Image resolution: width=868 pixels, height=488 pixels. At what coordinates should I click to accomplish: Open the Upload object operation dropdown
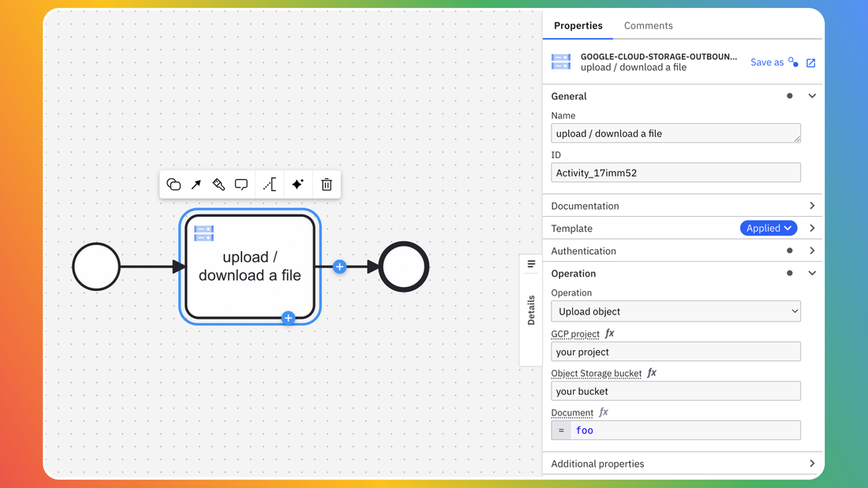point(676,311)
